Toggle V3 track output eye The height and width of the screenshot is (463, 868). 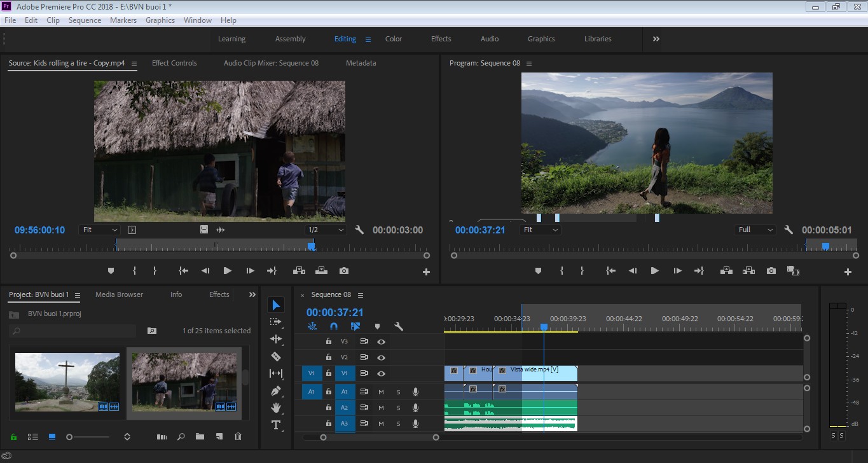(381, 342)
